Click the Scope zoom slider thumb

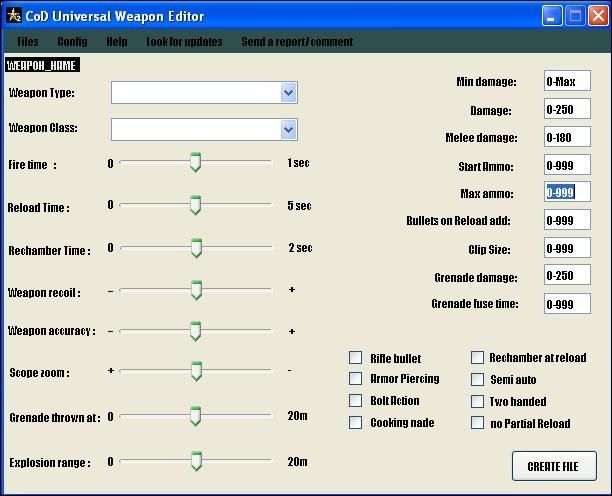tap(196, 372)
